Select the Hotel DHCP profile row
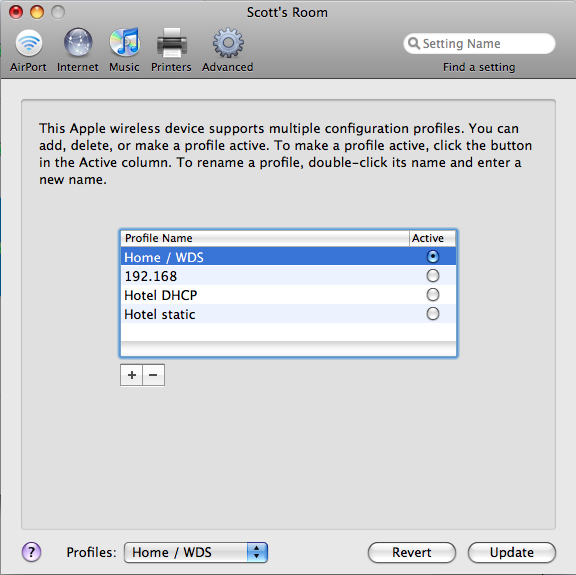 288,295
